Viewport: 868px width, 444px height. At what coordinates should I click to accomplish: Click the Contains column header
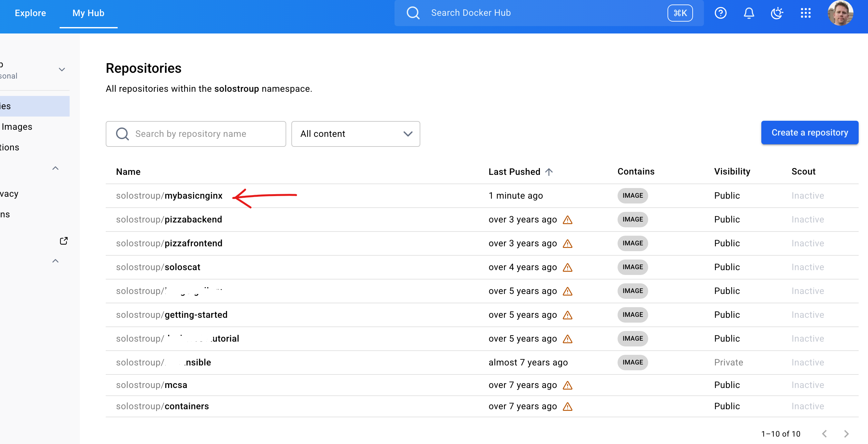click(636, 171)
